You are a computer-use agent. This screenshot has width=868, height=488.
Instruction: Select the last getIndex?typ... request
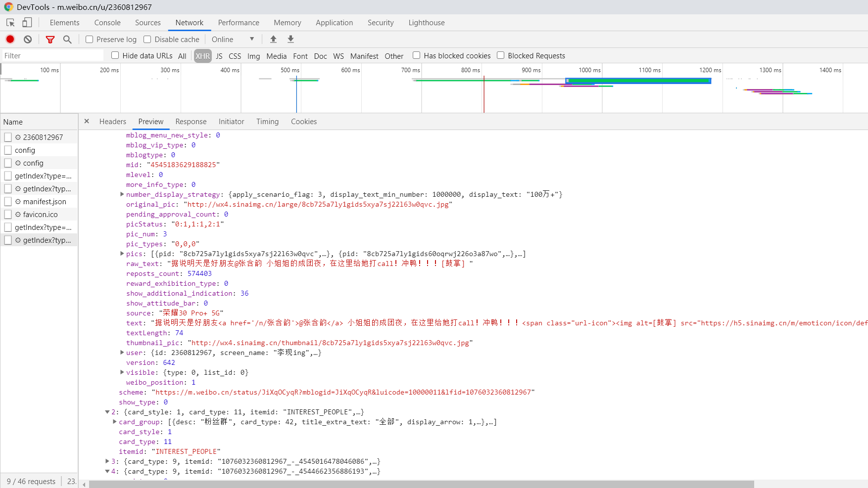coord(39,240)
